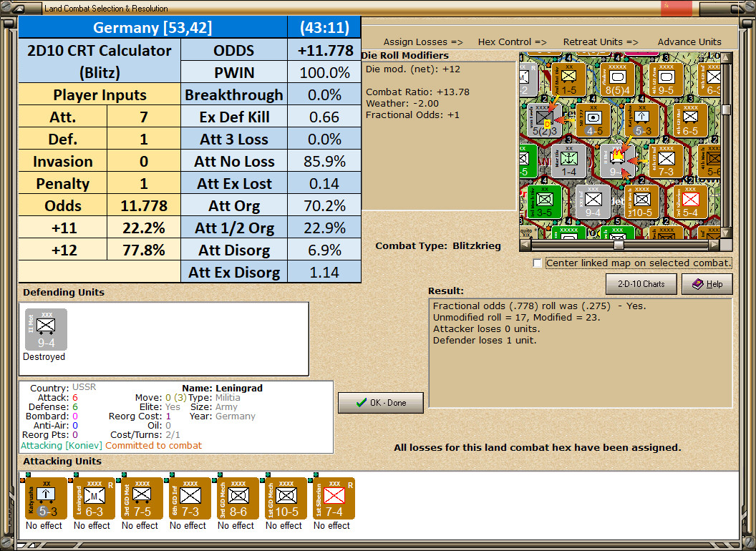Image resolution: width=756 pixels, height=551 pixels.
Task: Click the 'Weather: -2.00' modifier line
Action: point(402,103)
